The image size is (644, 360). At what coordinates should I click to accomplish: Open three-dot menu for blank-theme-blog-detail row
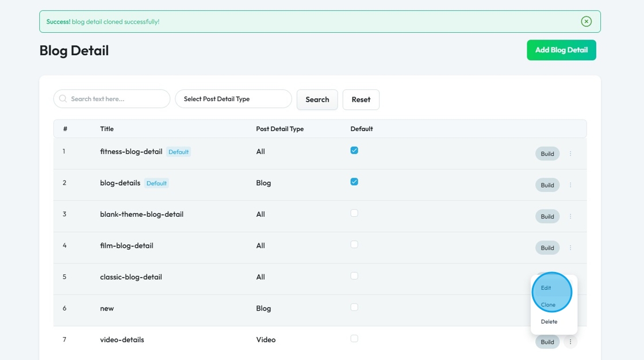pos(570,216)
